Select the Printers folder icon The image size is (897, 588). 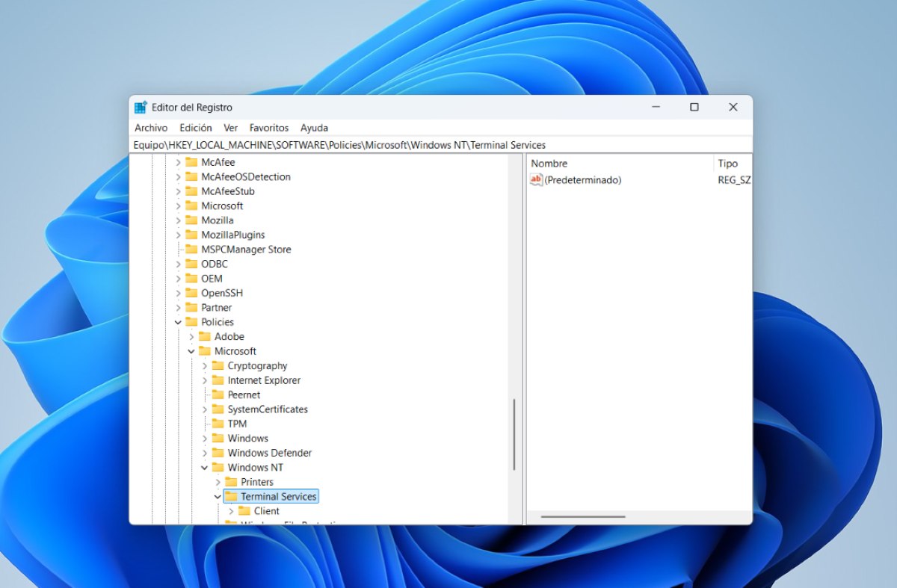coord(231,482)
